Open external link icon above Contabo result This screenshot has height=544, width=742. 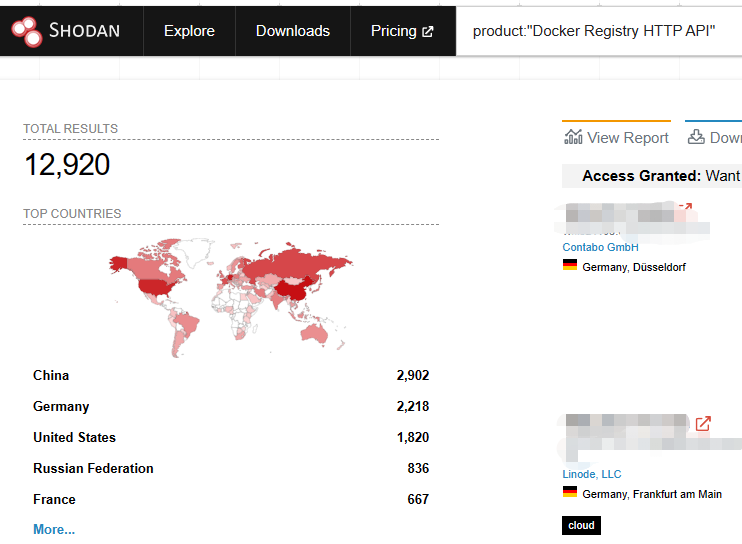(686, 206)
